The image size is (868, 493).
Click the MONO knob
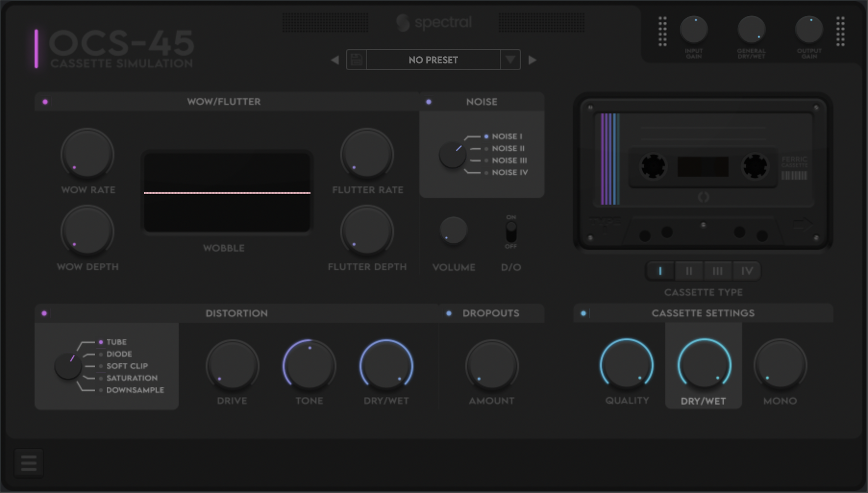pos(780,365)
